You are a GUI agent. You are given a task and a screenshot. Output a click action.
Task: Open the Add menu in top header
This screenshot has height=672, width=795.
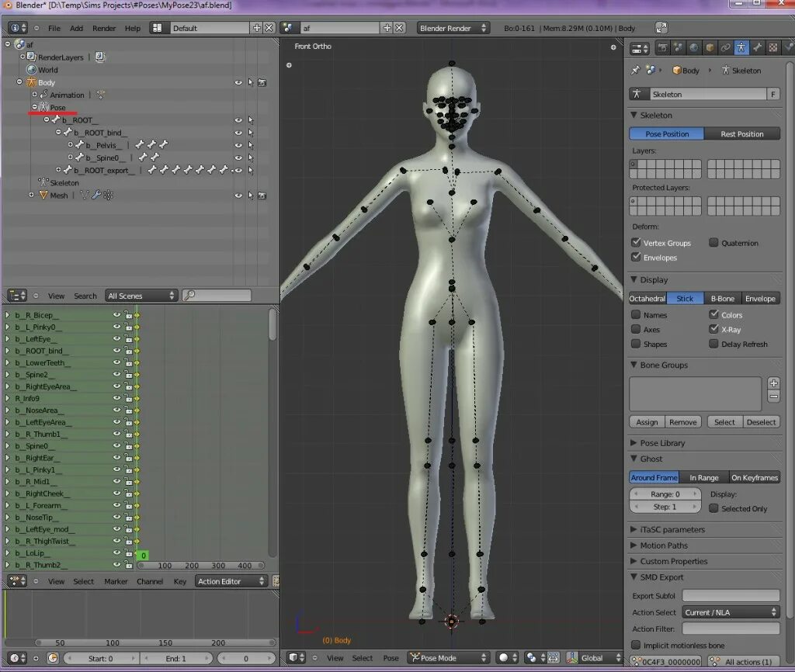pyautogui.click(x=77, y=28)
